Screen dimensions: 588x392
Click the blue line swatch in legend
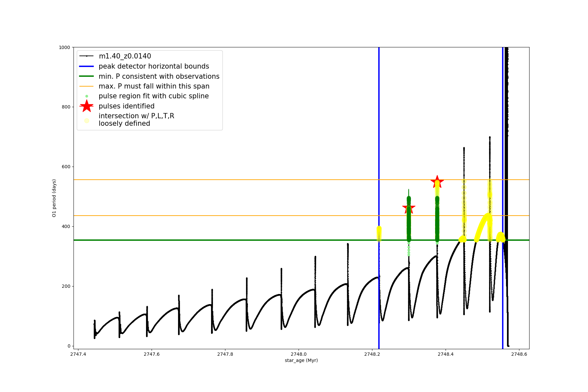point(87,66)
